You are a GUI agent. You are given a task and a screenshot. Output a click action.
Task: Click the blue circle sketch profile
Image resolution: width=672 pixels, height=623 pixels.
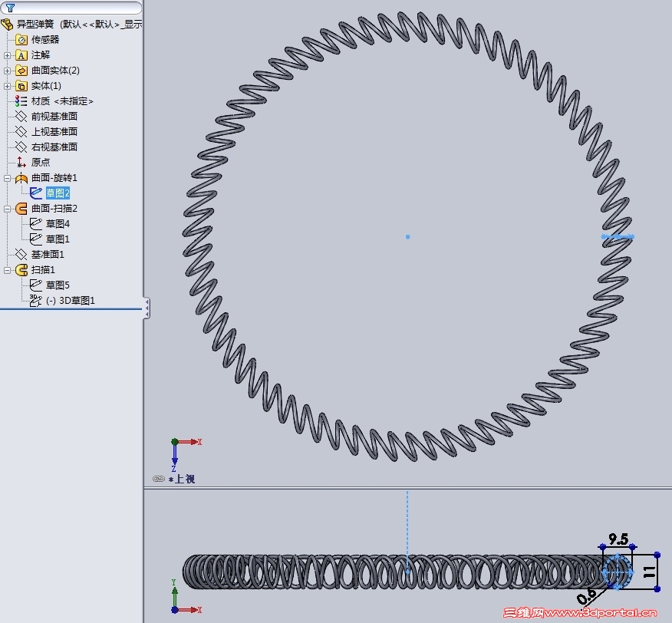(x=617, y=572)
